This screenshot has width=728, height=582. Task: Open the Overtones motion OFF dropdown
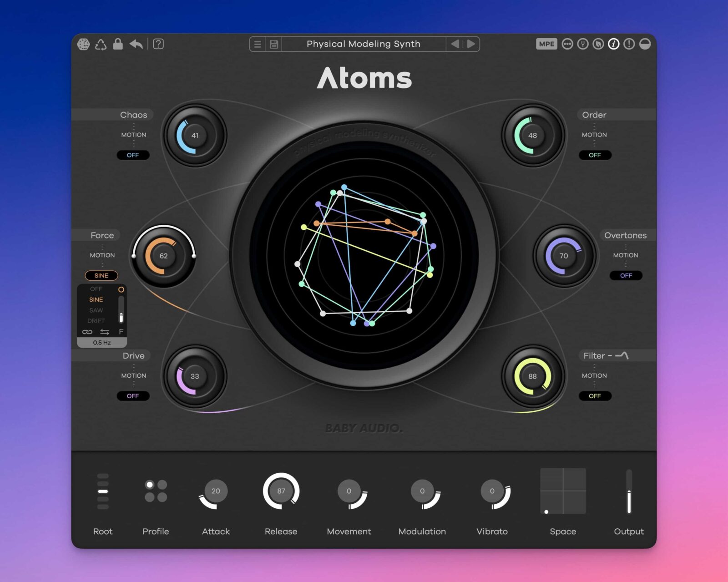tap(626, 276)
